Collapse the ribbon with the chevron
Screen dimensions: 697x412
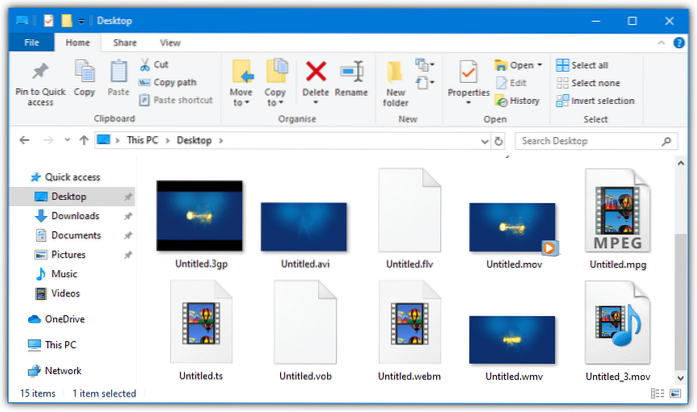point(661,43)
